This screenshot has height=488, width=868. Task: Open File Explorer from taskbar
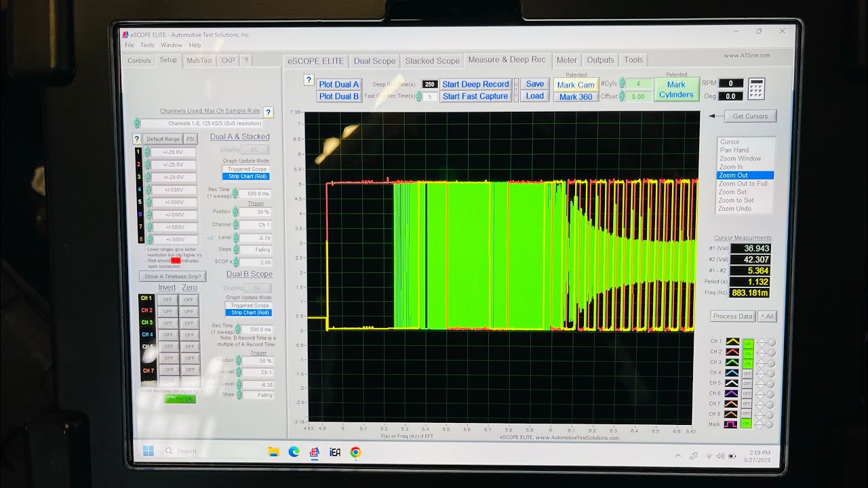(273, 451)
